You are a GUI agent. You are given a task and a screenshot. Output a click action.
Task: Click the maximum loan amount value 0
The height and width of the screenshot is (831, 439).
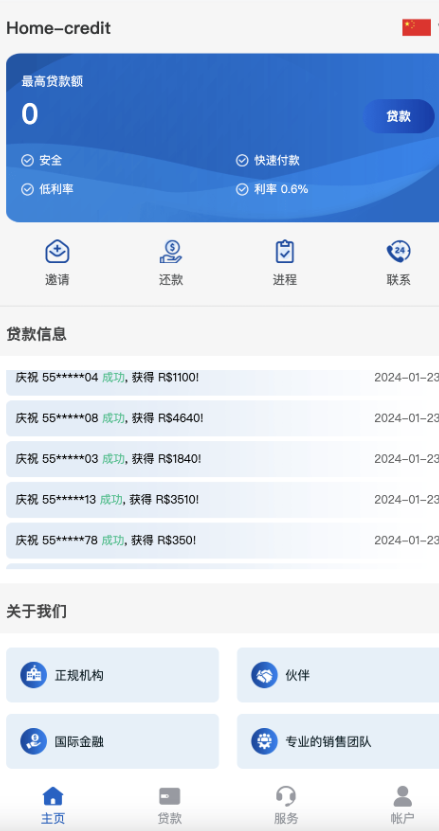tap(30, 114)
